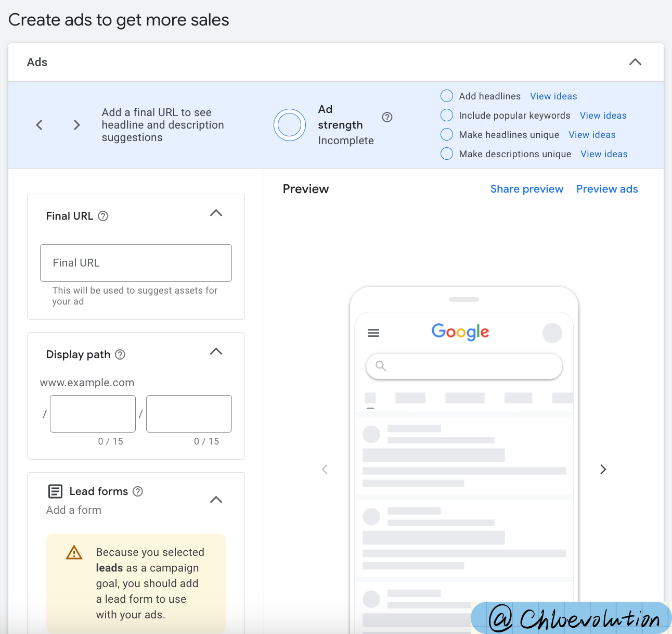This screenshot has height=634, width=672.
Task: Click the lead form warning triangle icon
Action: tap(74, 552)
